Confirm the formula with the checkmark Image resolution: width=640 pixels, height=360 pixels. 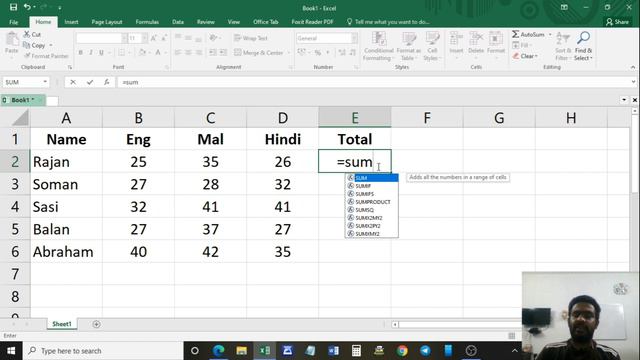point(90,82)
